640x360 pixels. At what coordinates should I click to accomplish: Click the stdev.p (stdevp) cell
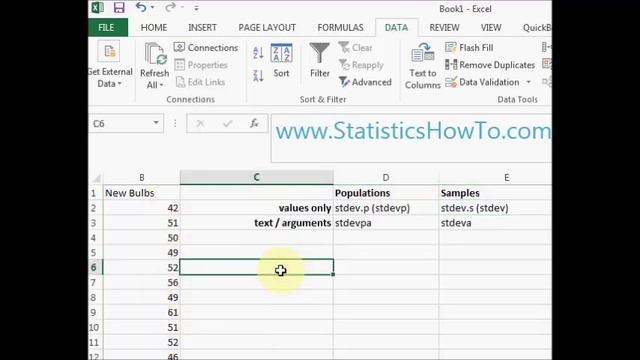tap(386, 208)
